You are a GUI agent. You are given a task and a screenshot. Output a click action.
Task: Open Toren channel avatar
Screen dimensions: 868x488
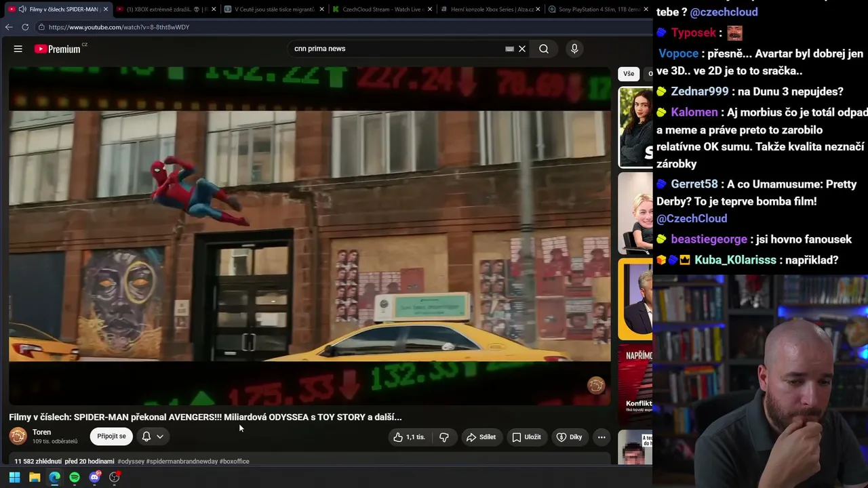pyautogui.click(x=18, y=436)
